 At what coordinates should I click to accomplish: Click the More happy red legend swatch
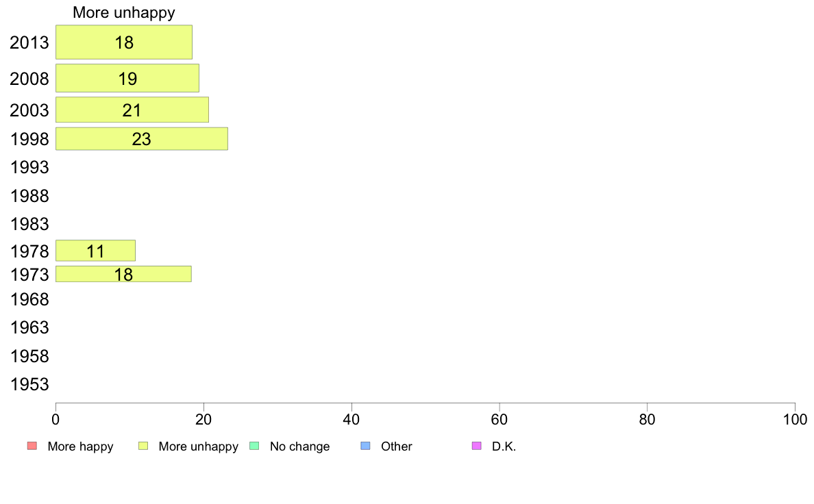pyautogui.click(x=32, y=446)
